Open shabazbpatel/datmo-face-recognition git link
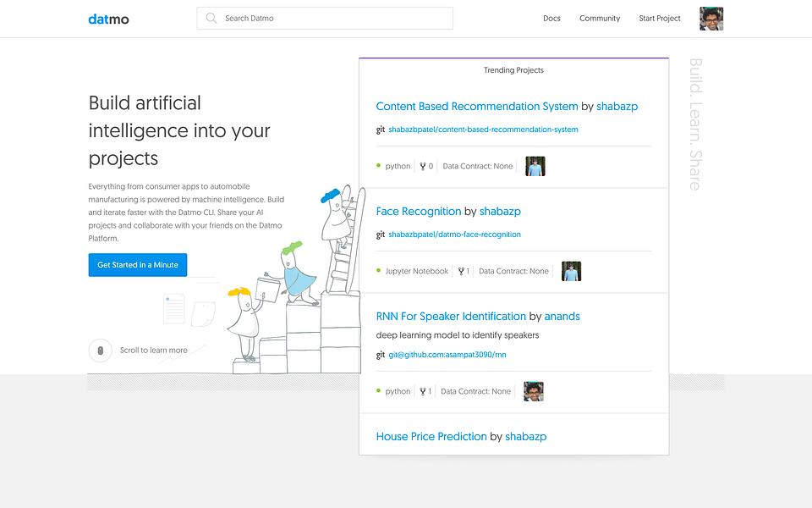 click(x=455, y=235)
